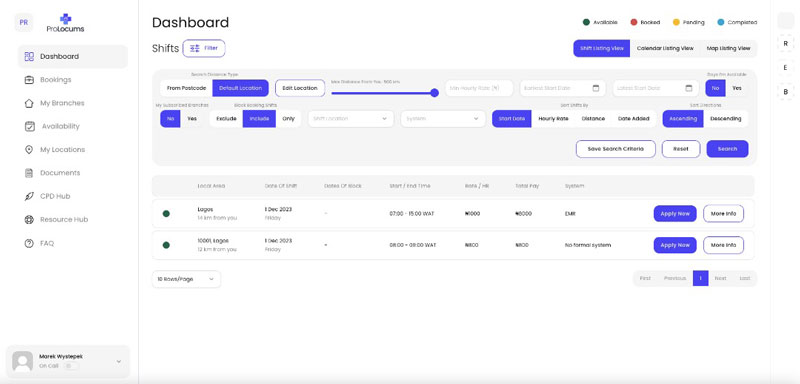The width and height of the screenshot is (800, 384).
Task: Open the Earliest Start Date calendar icon
Action: [x=595, y=88]
